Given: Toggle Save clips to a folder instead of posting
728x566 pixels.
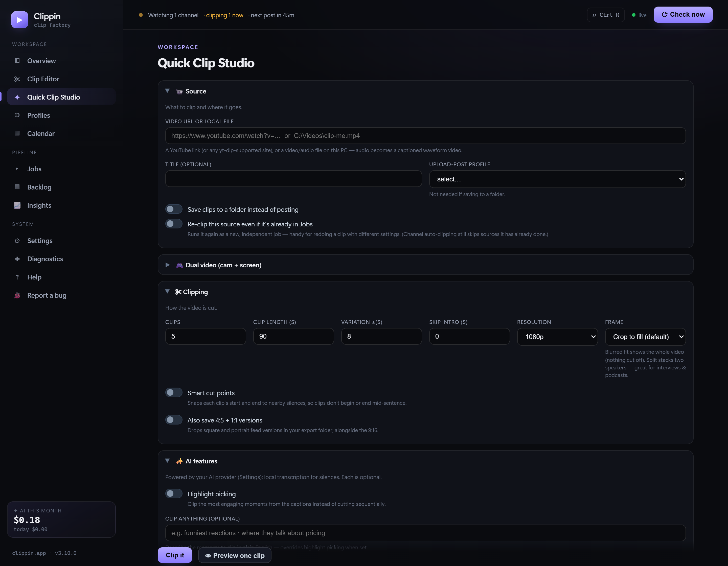Looking at the screenshot, I should 174,209.
